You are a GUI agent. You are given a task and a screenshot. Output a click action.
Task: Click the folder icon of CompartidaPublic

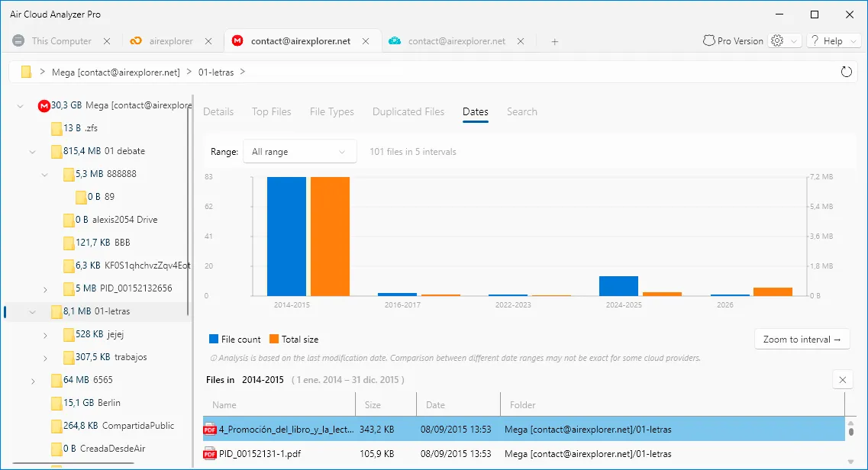pyautogui.click(x=56, y=426)
